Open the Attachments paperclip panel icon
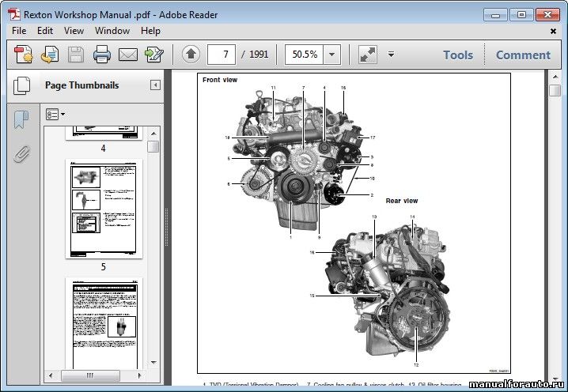The image size is (568, 392). point(21,154)
